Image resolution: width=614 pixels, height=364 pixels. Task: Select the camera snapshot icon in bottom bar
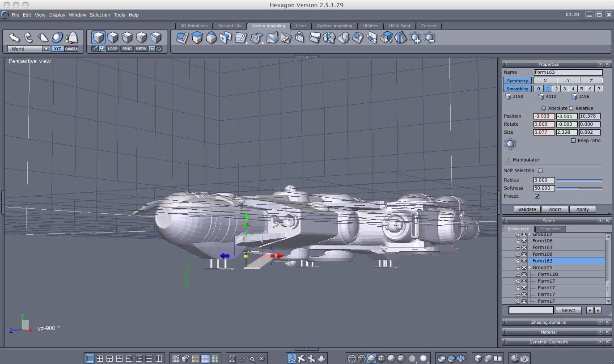(x=525, y=358)
